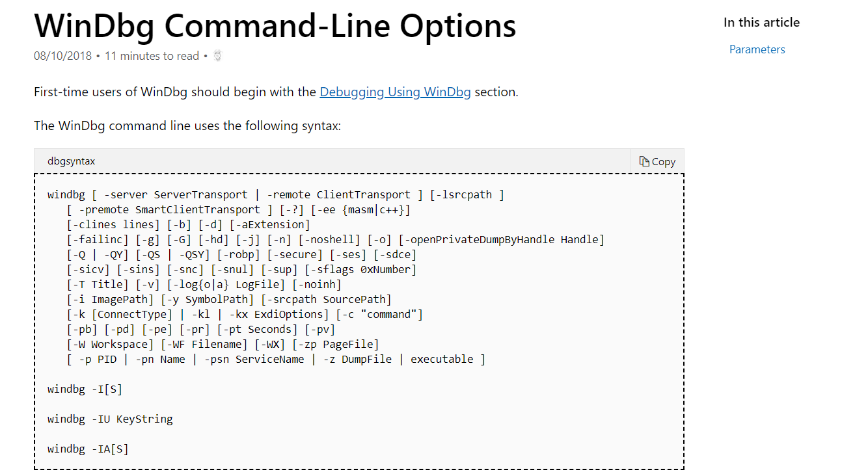Screen dimensions: 868x474
Task: Click the 08/10/2018 publish date
Action: tap(62, 56)
